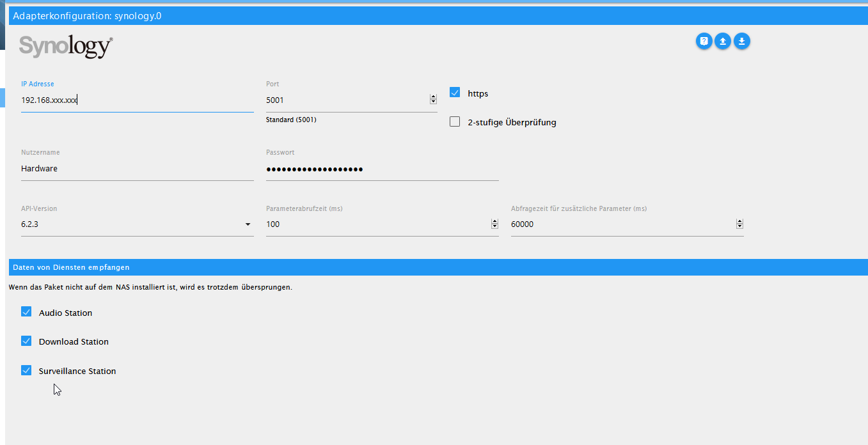Viewport: 868px width, 445px height.
Task: Click the Wenn das Paket nicht installiert note
Action: [150, 287]
